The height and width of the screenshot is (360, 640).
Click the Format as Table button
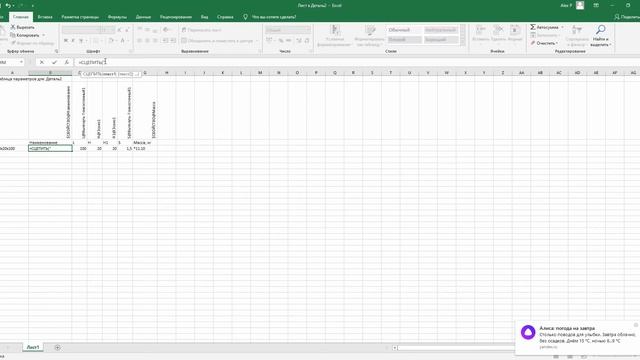point(370,36)
